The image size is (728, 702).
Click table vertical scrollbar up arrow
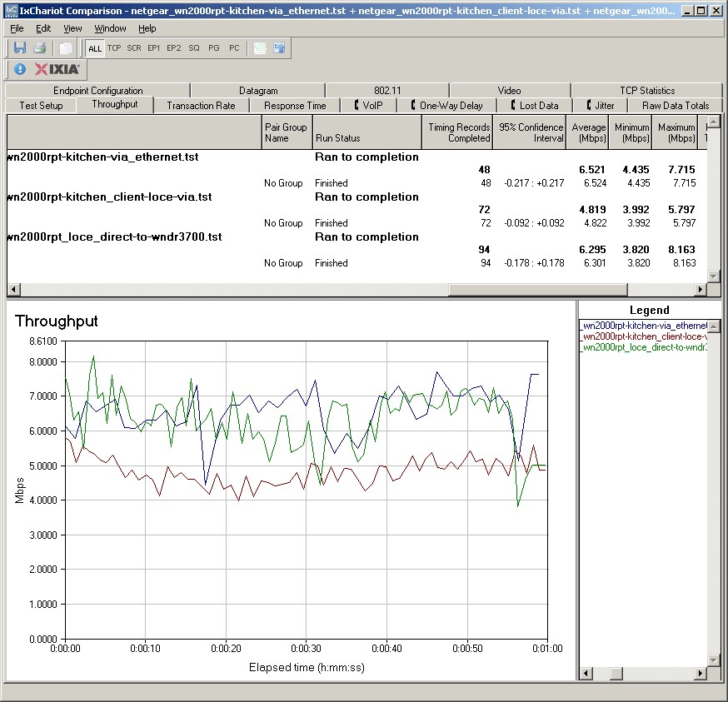714,122
